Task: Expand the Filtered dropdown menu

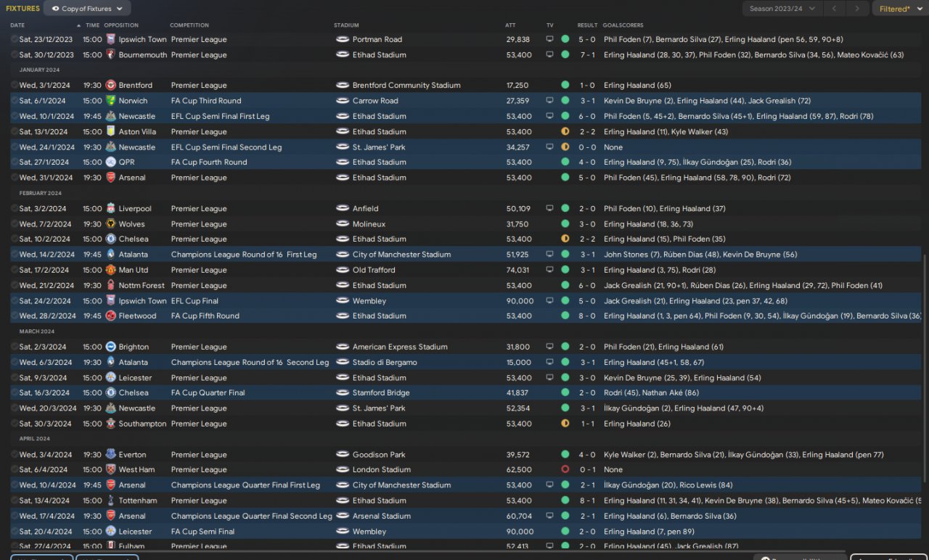Action: click(898, 9)
